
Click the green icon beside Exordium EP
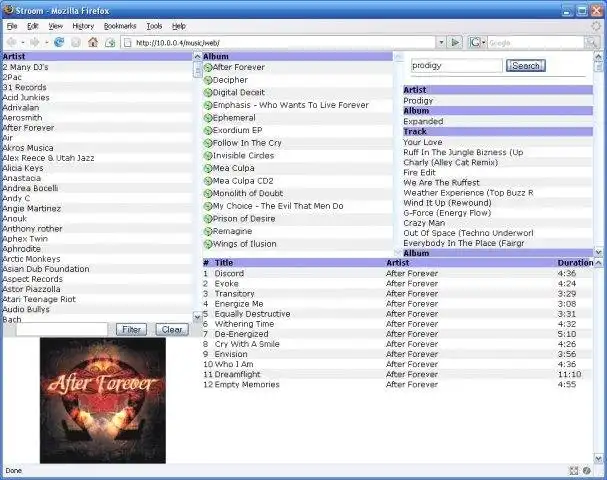coord(208,131)
